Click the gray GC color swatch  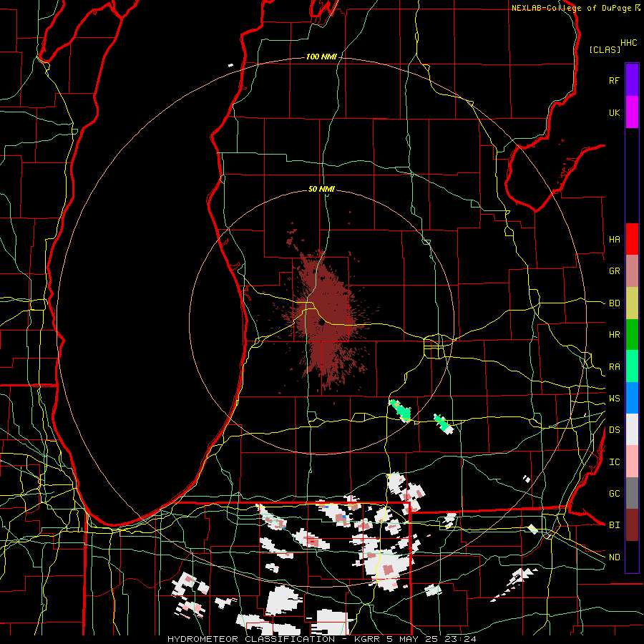632,493
